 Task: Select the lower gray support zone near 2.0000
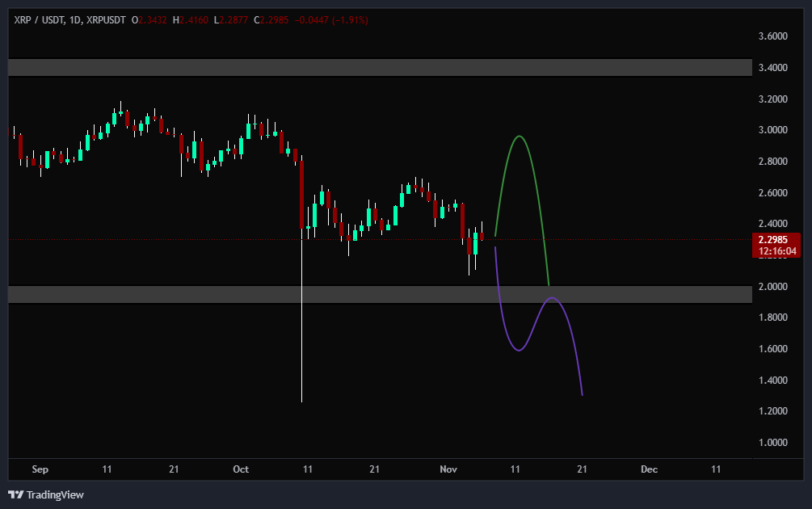click(x=380, y=294)
